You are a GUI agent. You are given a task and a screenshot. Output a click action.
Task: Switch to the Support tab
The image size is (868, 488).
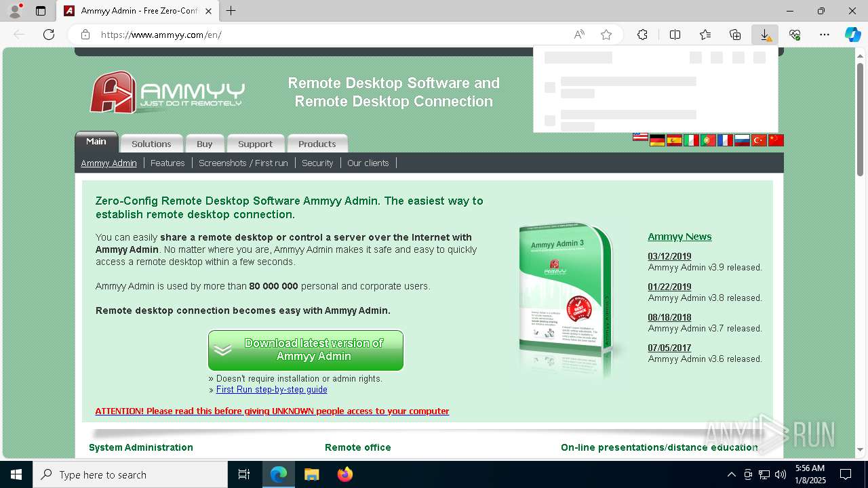(255, 144)
